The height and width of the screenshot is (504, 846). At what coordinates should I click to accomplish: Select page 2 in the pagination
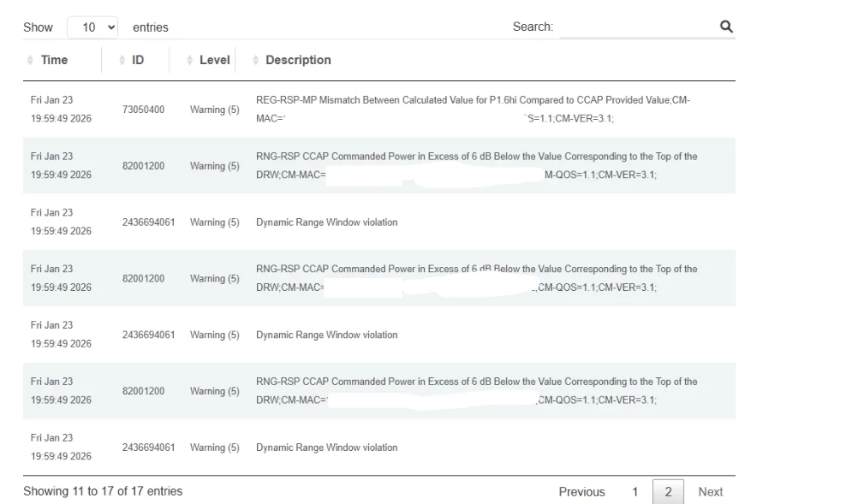[668, 492]
